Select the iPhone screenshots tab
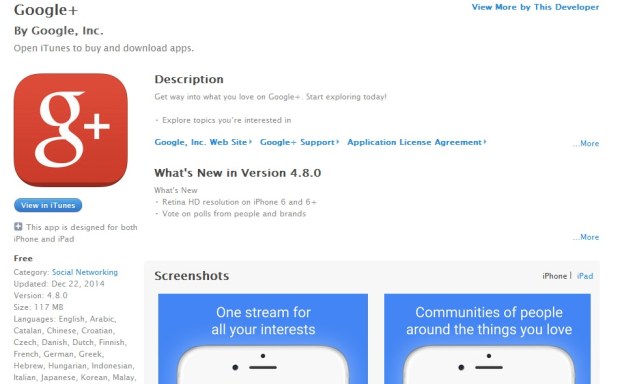The width and height of the screenshot is (620, 384). point(554,276)
